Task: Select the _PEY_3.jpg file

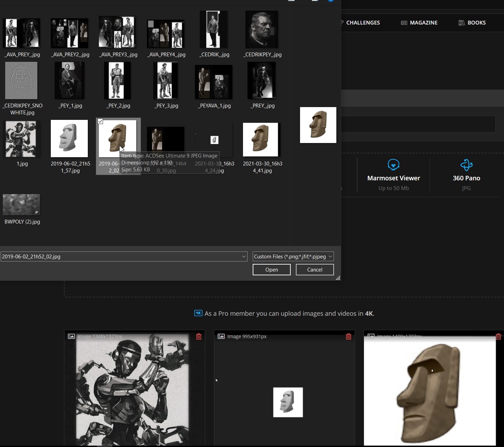Action: pyautogui.click(x=166, y=81)
